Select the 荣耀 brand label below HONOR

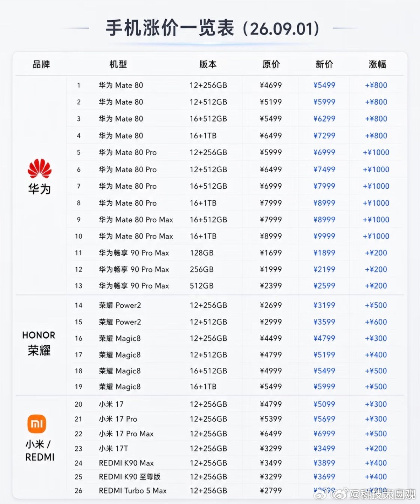tap(39, 350)
